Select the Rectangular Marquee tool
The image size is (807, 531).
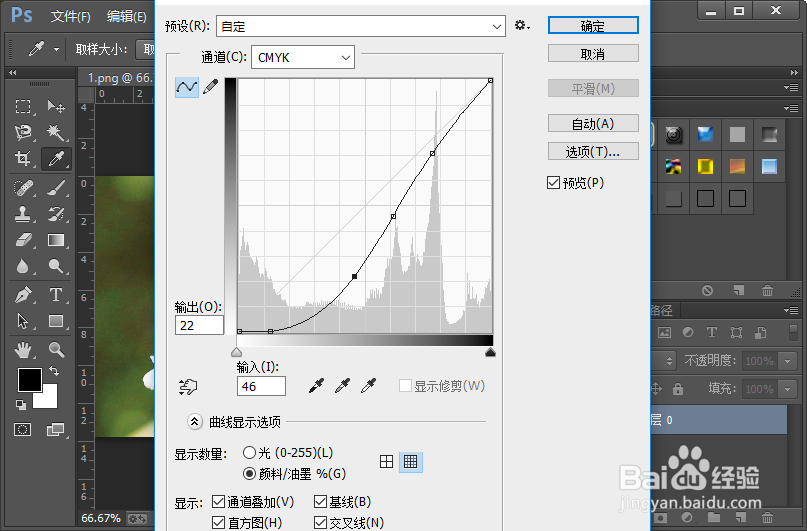pyautogui.click(x=23, y=107)
